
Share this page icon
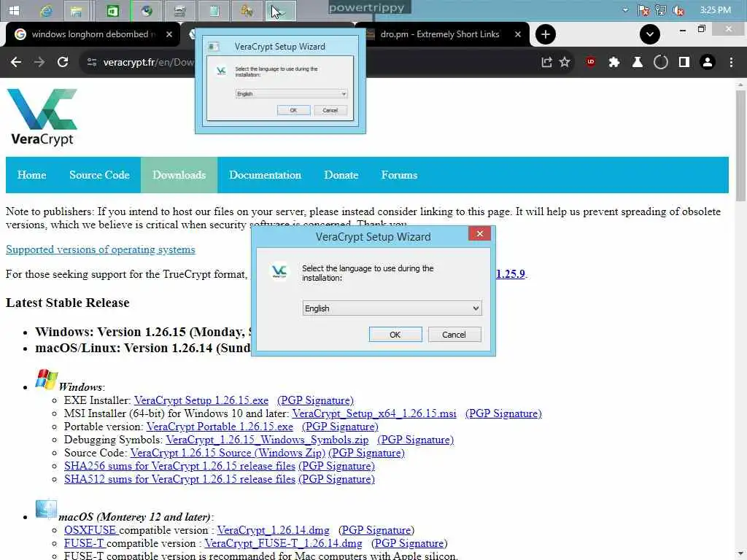click(546, 62)
